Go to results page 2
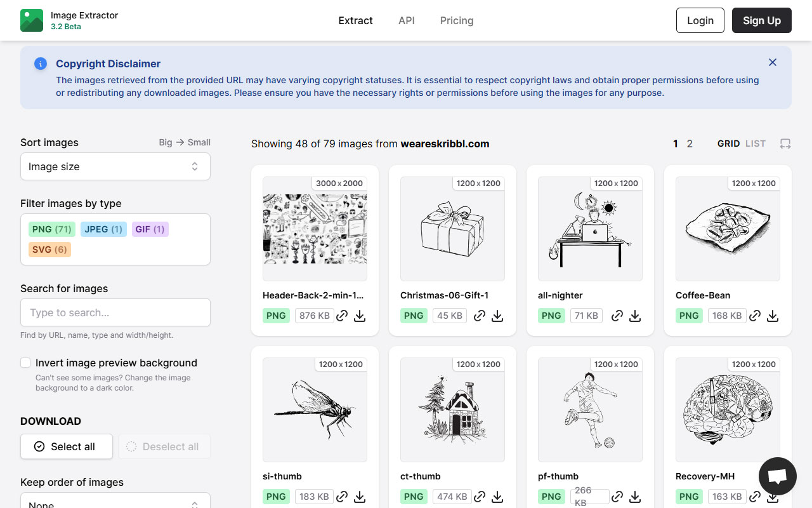Viewport: 812px width, 508px height. pyautogui.click(x=690, y=144)
